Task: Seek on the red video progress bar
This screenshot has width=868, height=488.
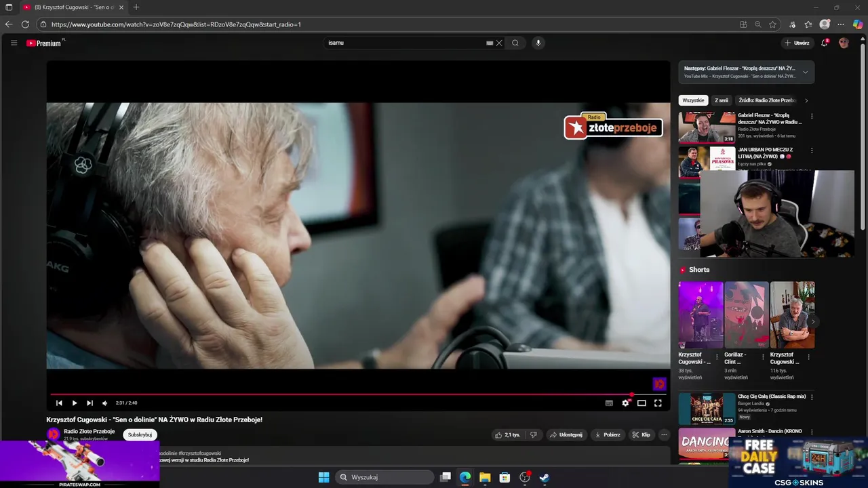Action: point(358,394)
